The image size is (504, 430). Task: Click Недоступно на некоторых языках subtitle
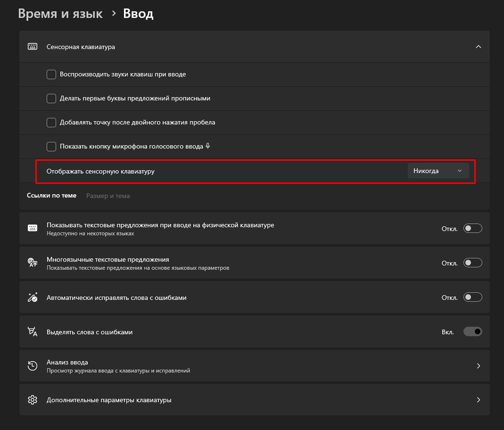91,234
